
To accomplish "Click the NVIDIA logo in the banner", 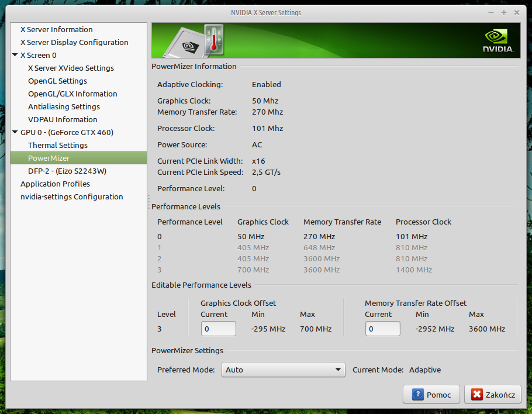I will 498,41.
